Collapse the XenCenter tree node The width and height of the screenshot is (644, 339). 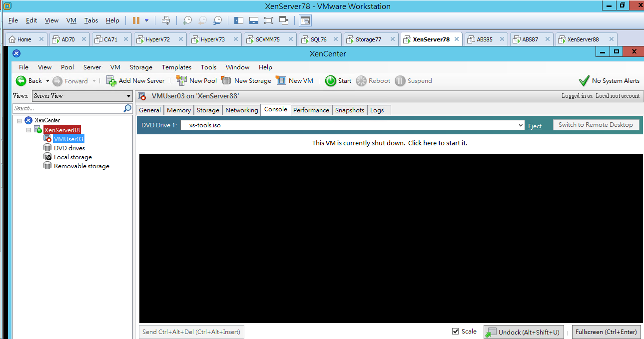(x=19, y=120)
